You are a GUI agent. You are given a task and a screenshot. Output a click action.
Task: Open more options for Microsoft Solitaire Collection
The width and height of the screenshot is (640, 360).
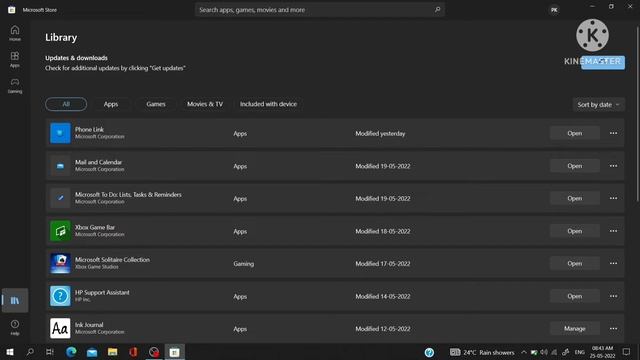(x=613, y=263)
